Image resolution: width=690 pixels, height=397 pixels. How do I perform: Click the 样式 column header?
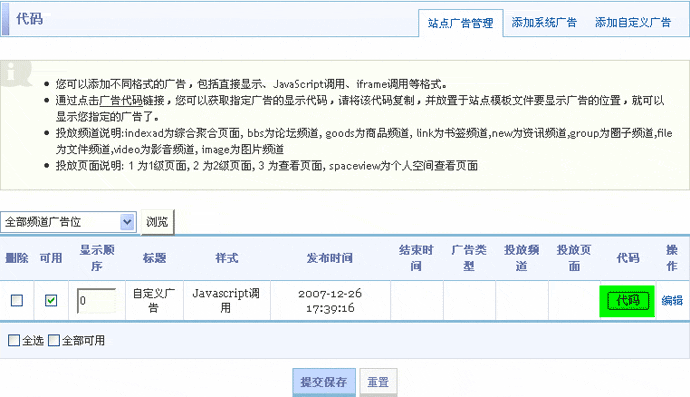tap(227, 258)
